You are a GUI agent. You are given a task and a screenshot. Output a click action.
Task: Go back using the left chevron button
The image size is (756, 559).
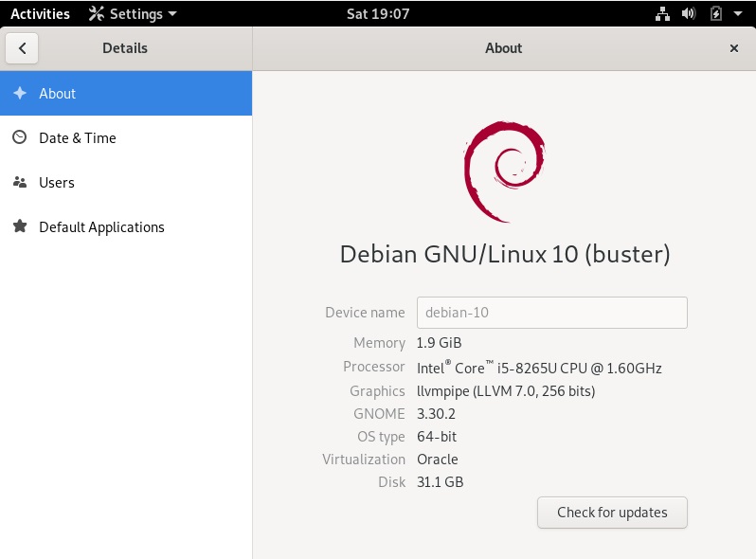click(x=22, y=48)
